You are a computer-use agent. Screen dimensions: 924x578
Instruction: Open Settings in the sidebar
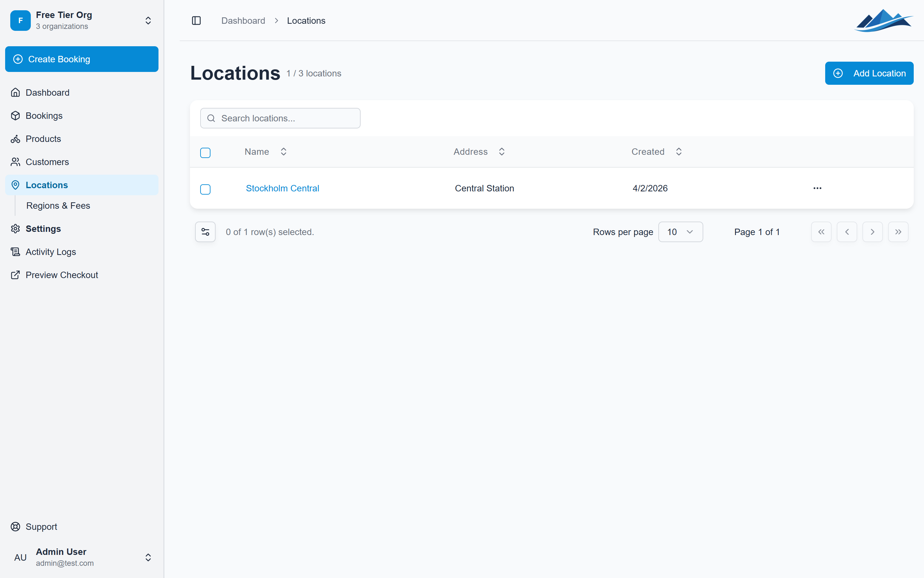pos(82,229)
